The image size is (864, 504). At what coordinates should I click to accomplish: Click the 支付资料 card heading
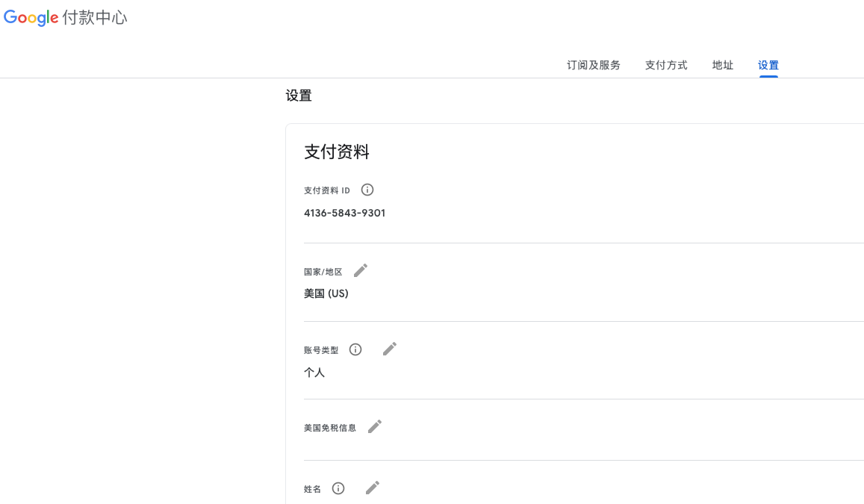click(x=337, y=152)
